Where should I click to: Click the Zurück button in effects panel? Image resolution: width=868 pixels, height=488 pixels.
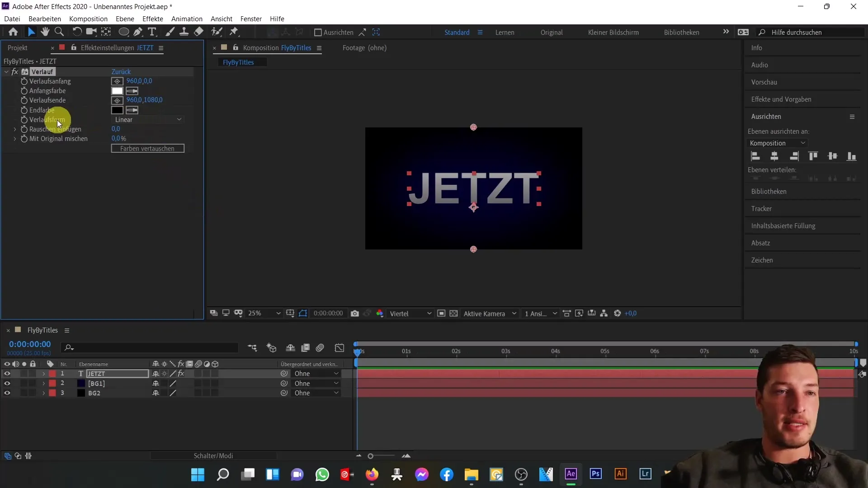pos(121,71)
